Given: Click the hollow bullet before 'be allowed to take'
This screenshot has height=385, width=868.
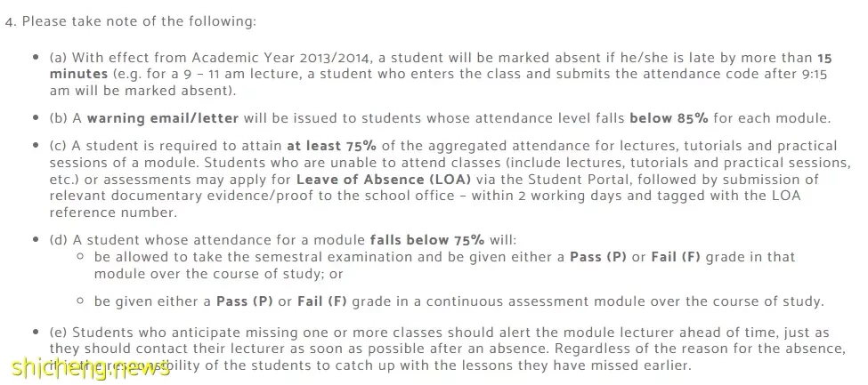Looking at the screenshot, I should pyautogui.click(x=81, y=257).
